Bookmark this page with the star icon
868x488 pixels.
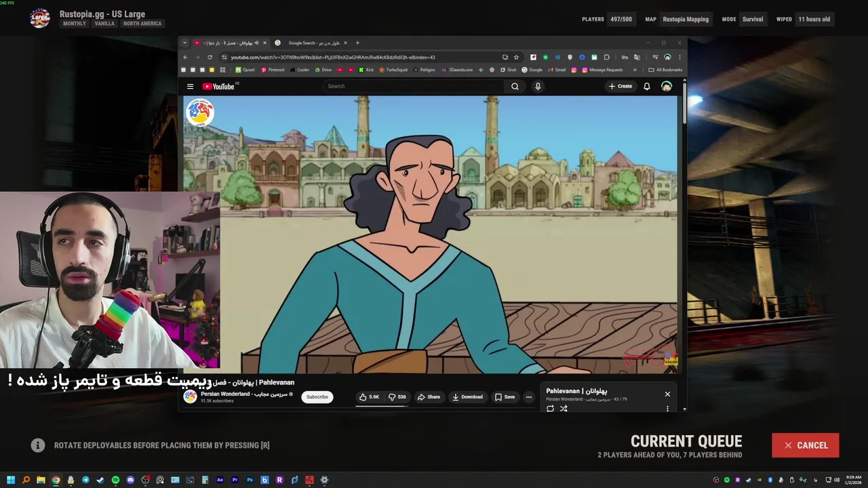point(516,58)
